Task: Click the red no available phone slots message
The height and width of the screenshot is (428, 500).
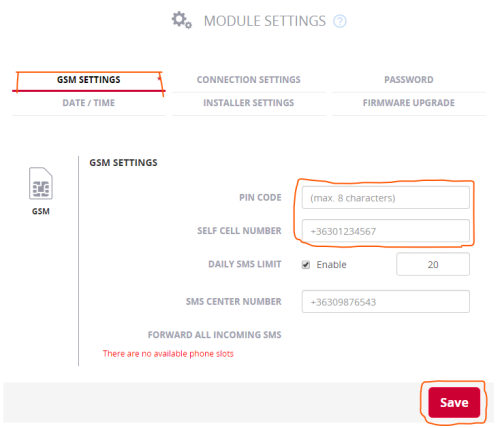Action: [168, 354]
